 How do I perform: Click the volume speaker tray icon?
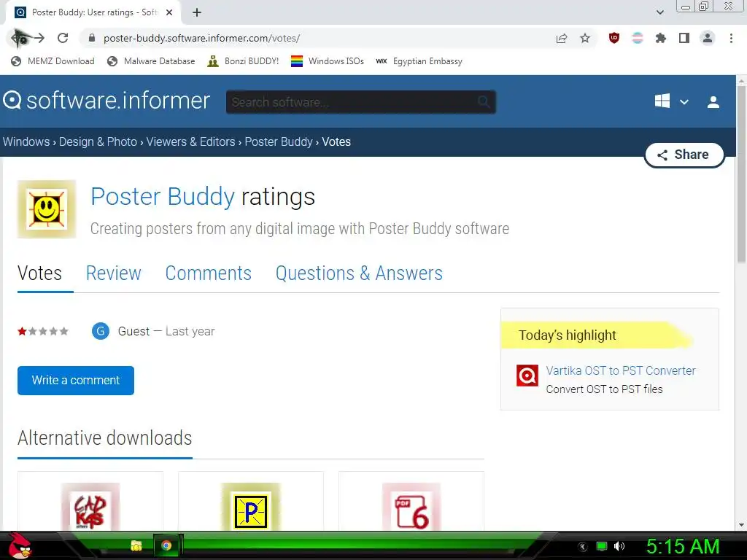[x=619, y=546]
